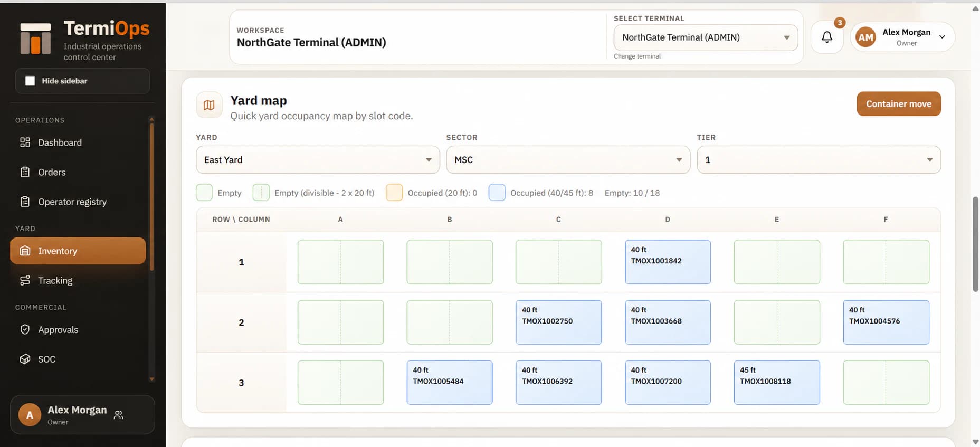
Task: Click the AM avatar in header
Action: tap(865, 37)
